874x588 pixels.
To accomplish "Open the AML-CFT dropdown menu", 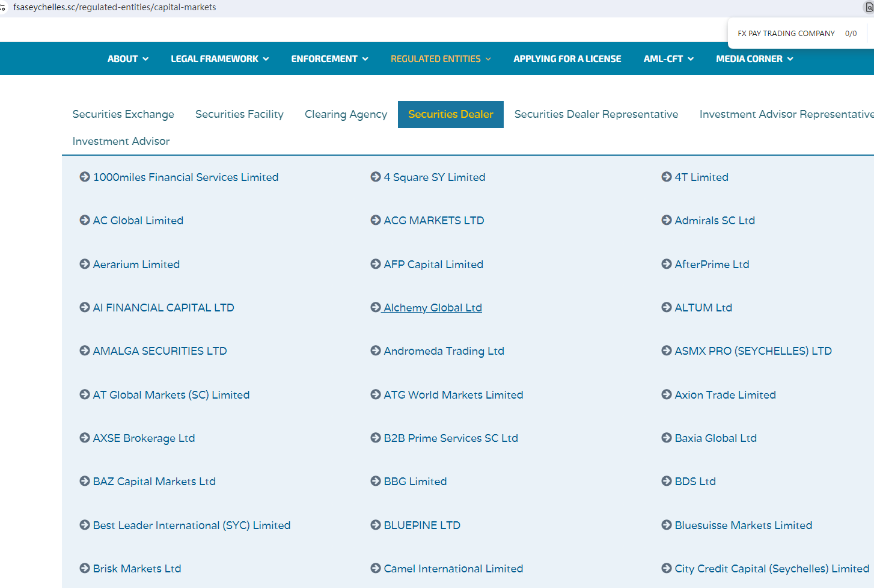I will [x=668, y=59].
